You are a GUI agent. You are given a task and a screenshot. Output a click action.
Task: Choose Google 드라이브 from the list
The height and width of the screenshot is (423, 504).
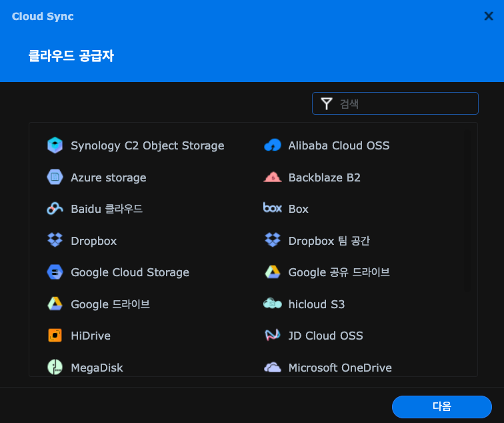point(110,304)
